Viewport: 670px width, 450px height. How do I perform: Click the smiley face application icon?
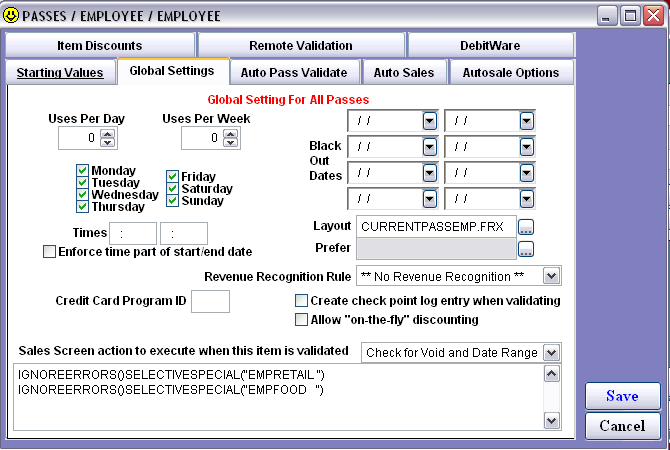11,15
